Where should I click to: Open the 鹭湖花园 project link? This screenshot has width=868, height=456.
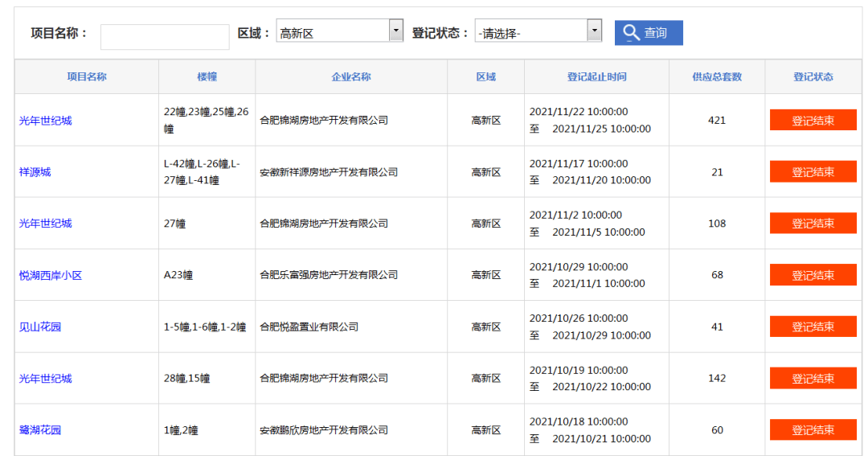[40, 430]
